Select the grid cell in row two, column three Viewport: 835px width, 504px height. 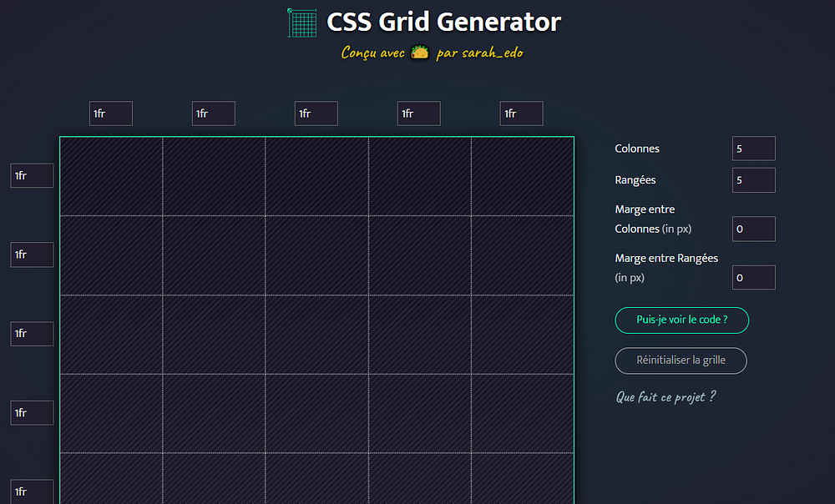tap(316, 255)
